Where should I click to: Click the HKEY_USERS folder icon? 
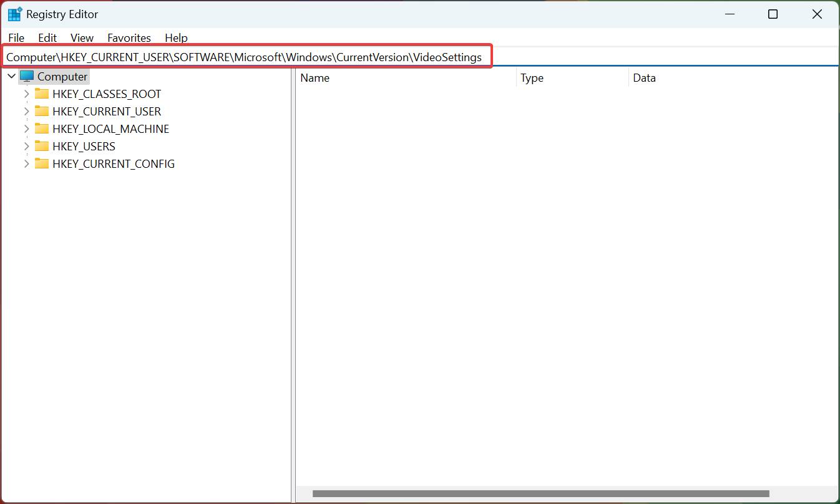pos(42,147)
